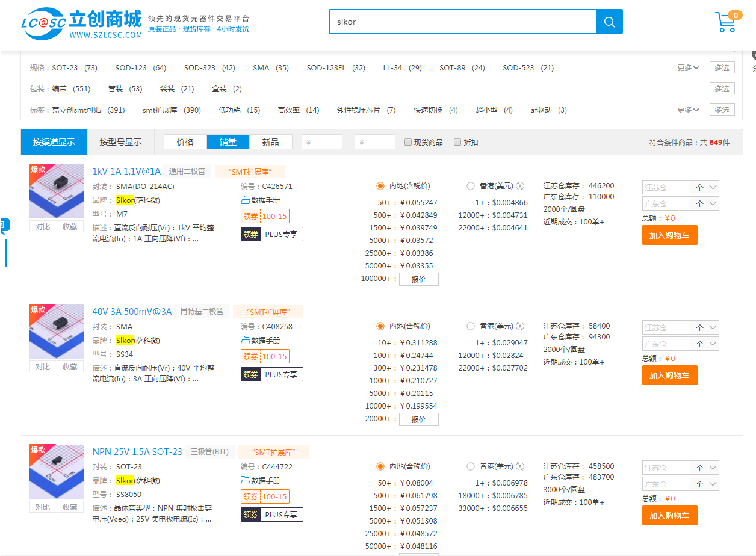This screenshot has height=556, width=756.
Task: Open the 1kV 1A 1.1V@1A product link
Action: [x=126, y=171]
